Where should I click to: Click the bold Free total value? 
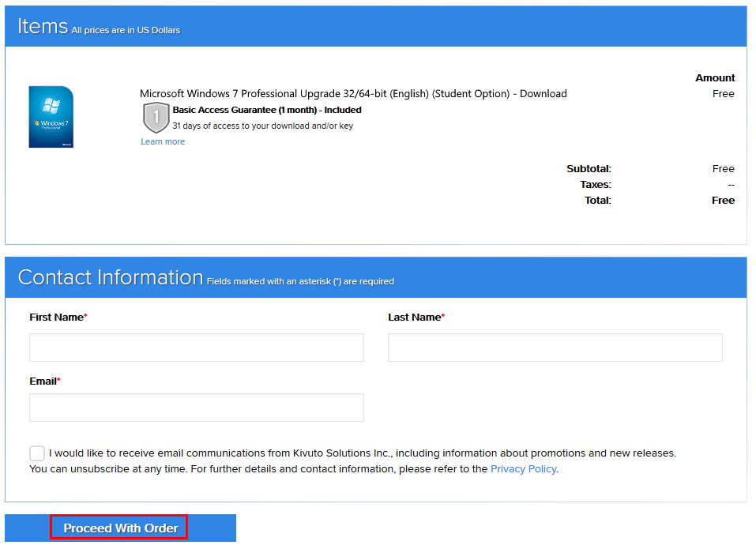[723, 201]
